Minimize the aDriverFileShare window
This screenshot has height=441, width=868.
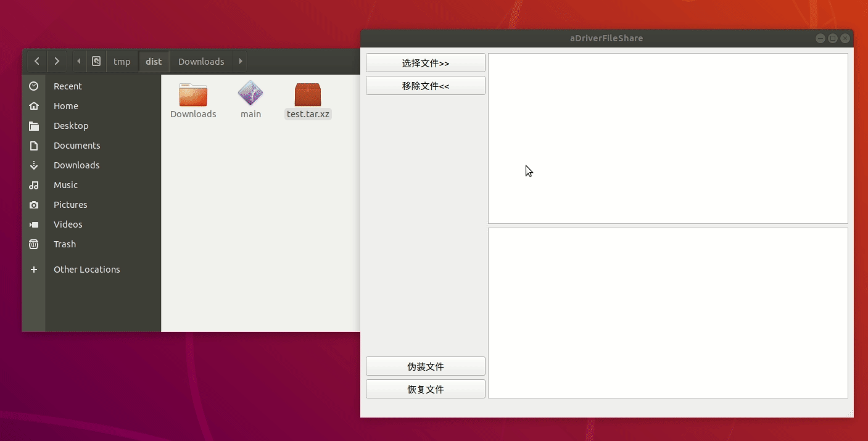pyautogui.click(x=820, y=38)
